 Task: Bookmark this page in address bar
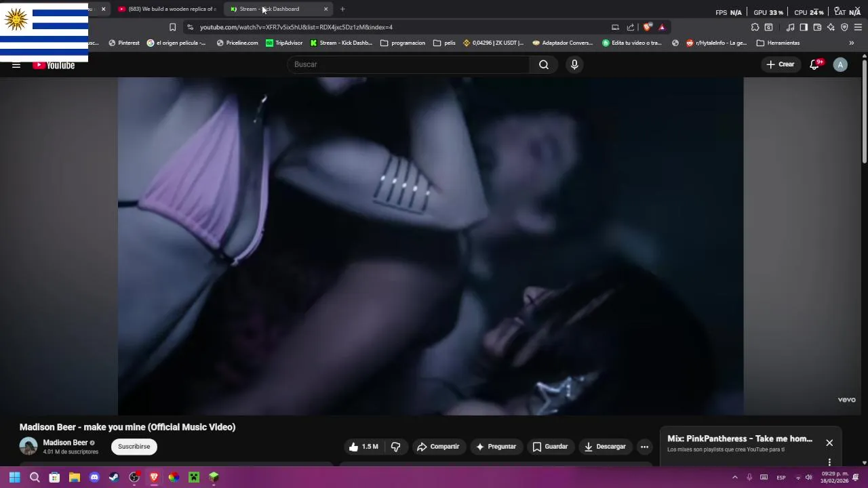172,27
